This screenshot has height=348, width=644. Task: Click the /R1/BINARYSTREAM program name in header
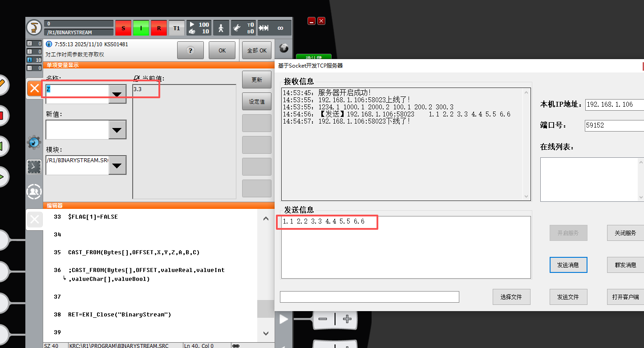click(79, 32)
